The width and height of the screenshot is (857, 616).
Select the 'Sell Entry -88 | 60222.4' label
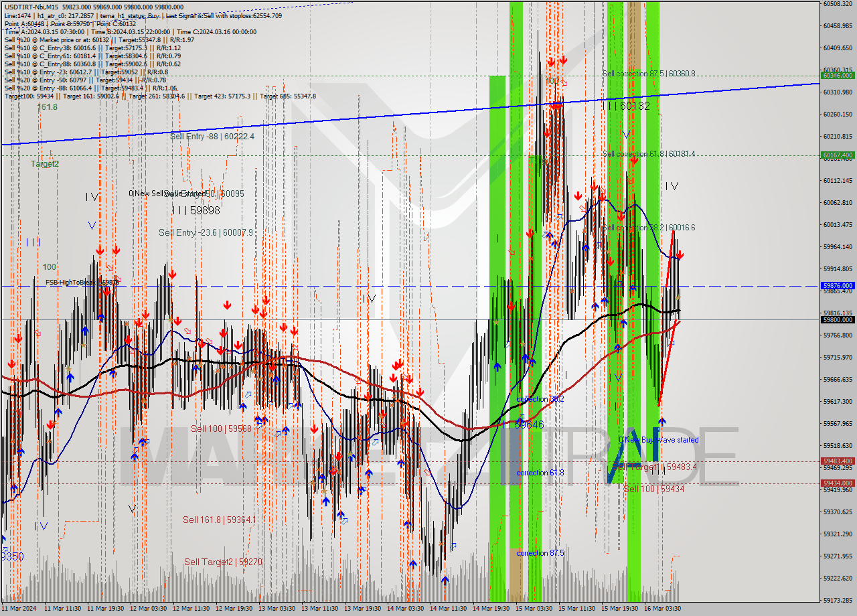(212, 137)
